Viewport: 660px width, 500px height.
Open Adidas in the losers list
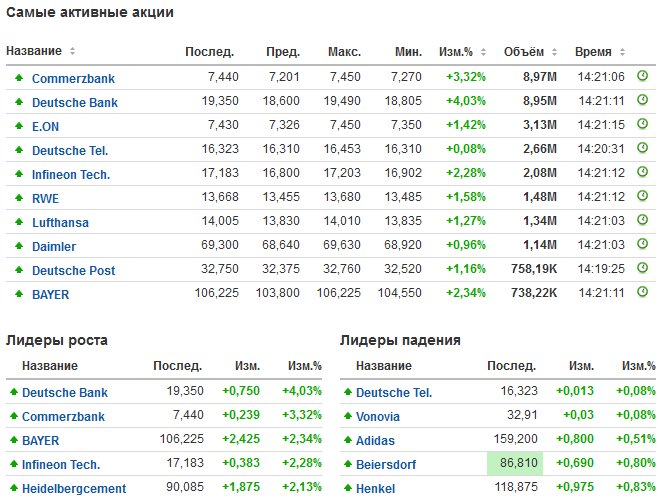[x=375, y=440]
